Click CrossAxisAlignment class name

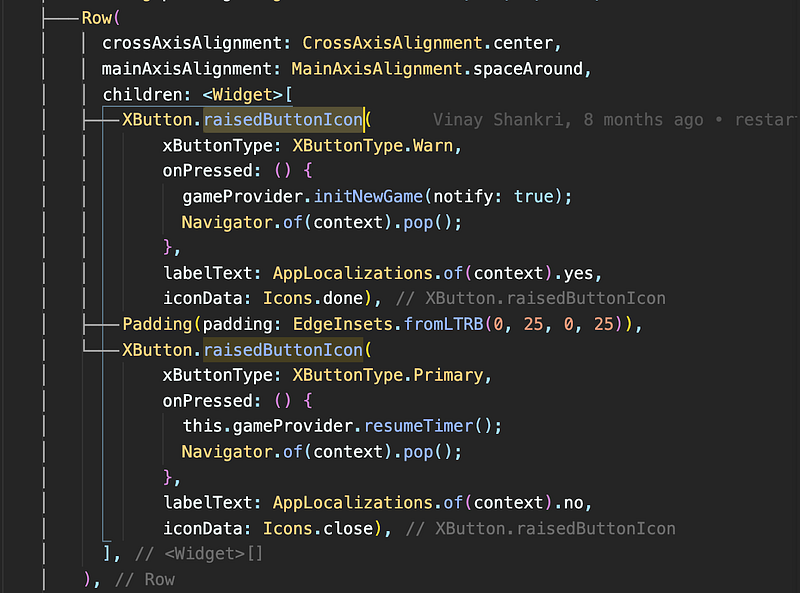point(392,43)
